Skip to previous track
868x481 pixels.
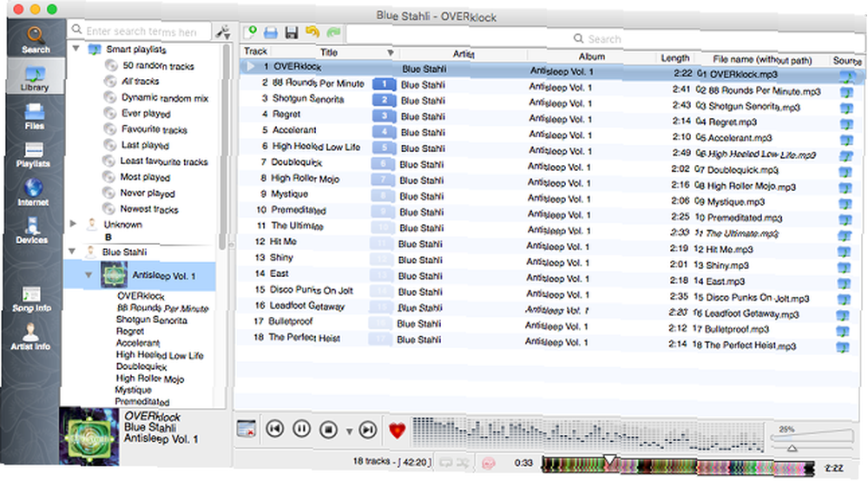(x=274, y=428)
